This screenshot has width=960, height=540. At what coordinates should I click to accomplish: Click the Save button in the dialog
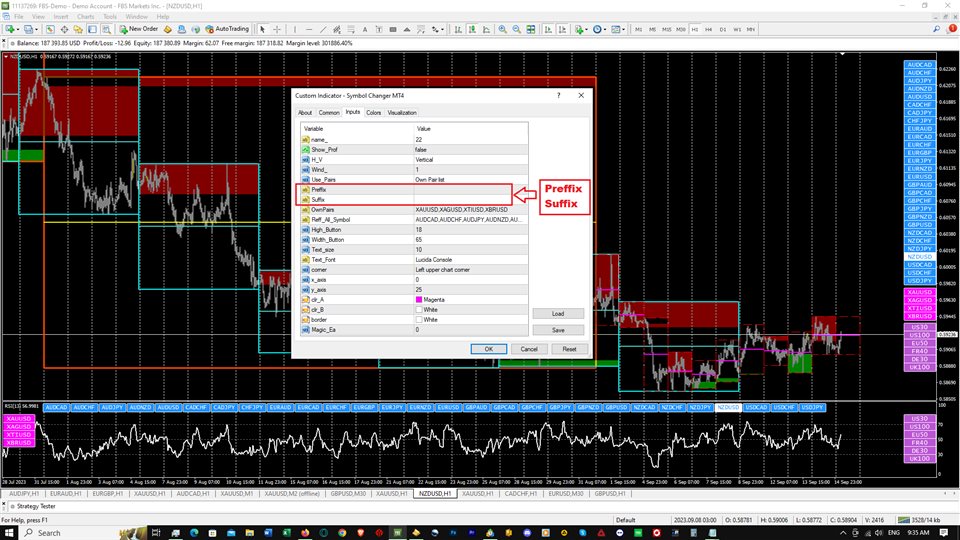pos(558,330)
